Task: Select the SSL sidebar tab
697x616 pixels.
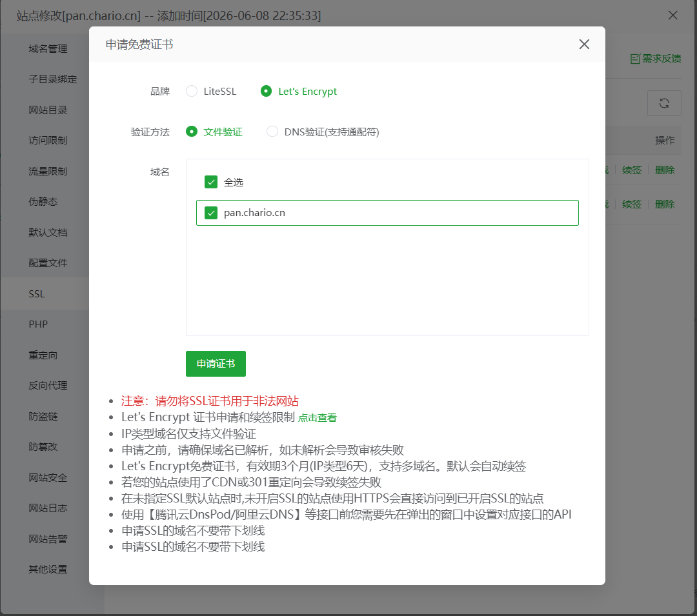Action: [x=36, y=293]
